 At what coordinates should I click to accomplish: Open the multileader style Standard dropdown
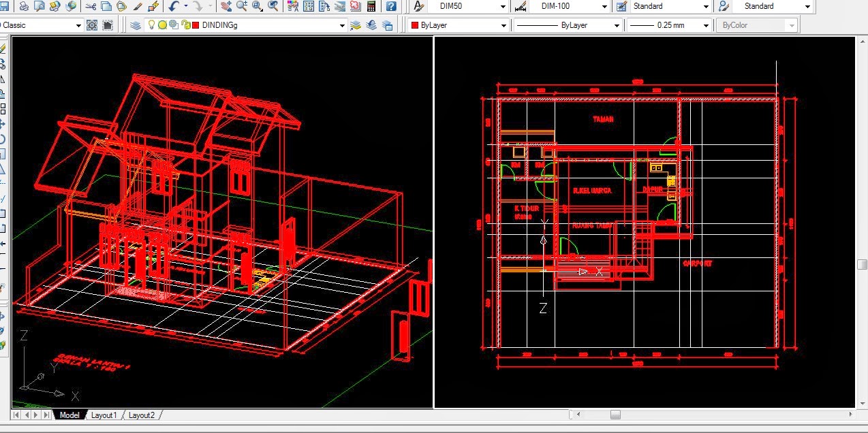point(808,6)
